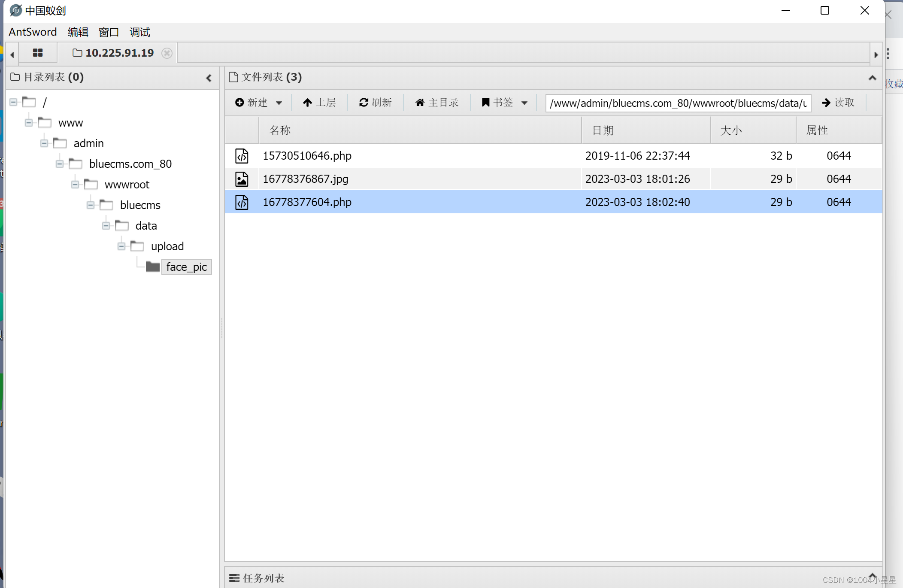The width and height of the screenshot is (903, 588).
Task: Sort by 属性 column header
Action: tap(839, 130)
